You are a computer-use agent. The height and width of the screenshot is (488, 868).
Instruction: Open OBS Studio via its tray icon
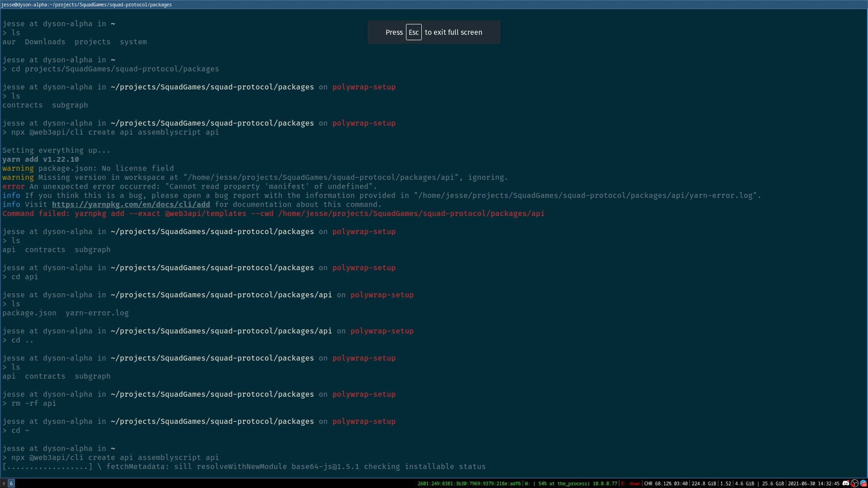(854, 483)
